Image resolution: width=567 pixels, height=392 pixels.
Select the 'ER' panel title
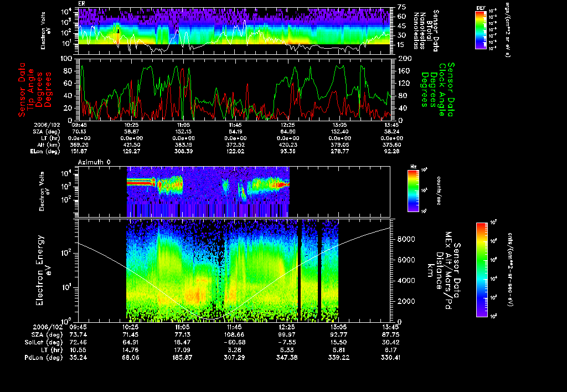81,4
